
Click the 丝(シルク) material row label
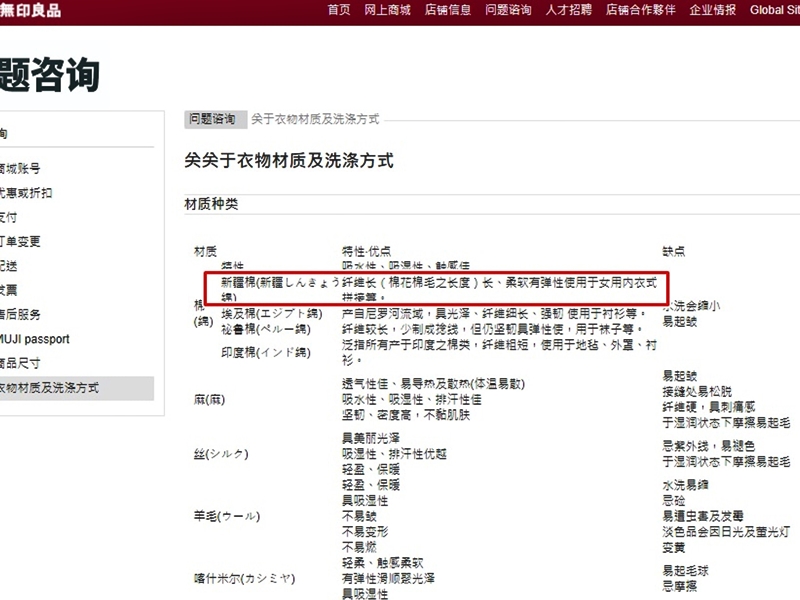pyautogui.click(x=221, y=454)
